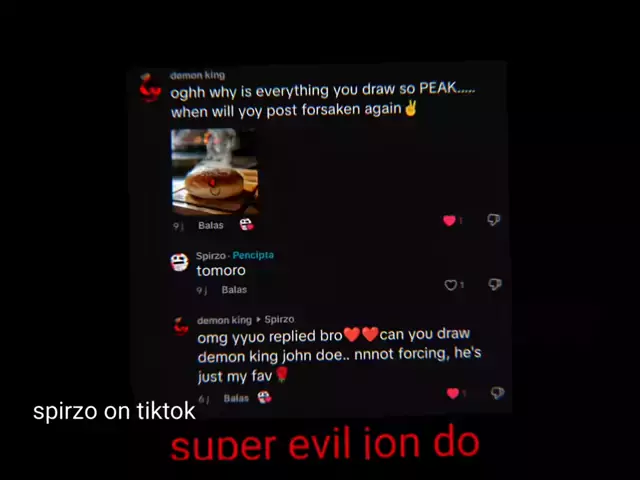Open demon king username on top comment
640x480 pixels.
(x=198, y=76)
